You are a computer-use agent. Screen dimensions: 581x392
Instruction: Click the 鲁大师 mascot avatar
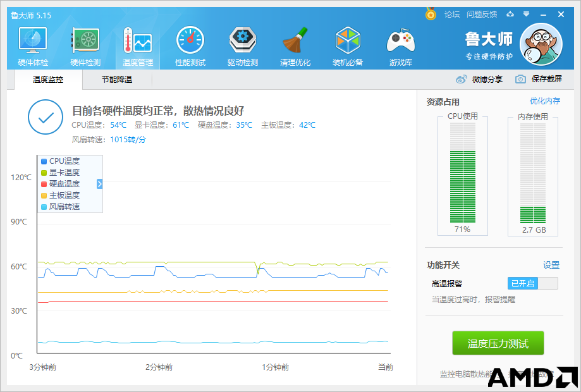click(541, 44)
